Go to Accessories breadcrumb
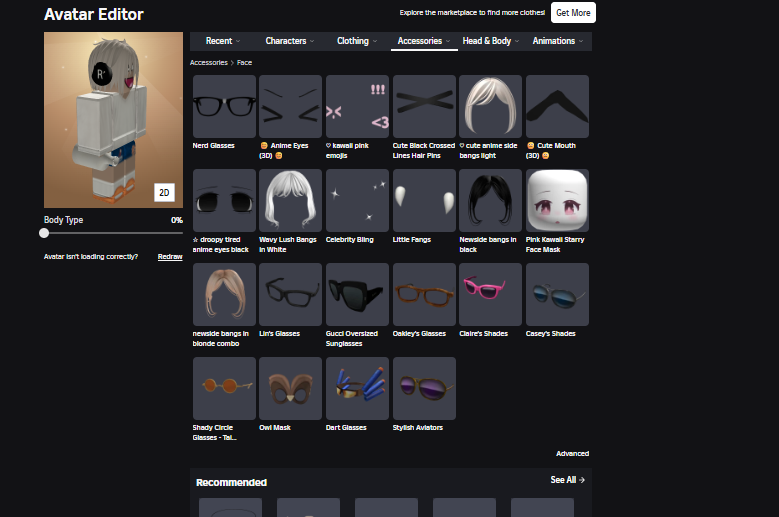 (x=209, y=63)
